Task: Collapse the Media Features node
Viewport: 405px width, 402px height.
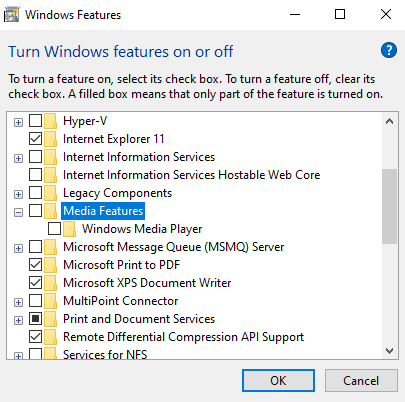Action: pos(19,212)
